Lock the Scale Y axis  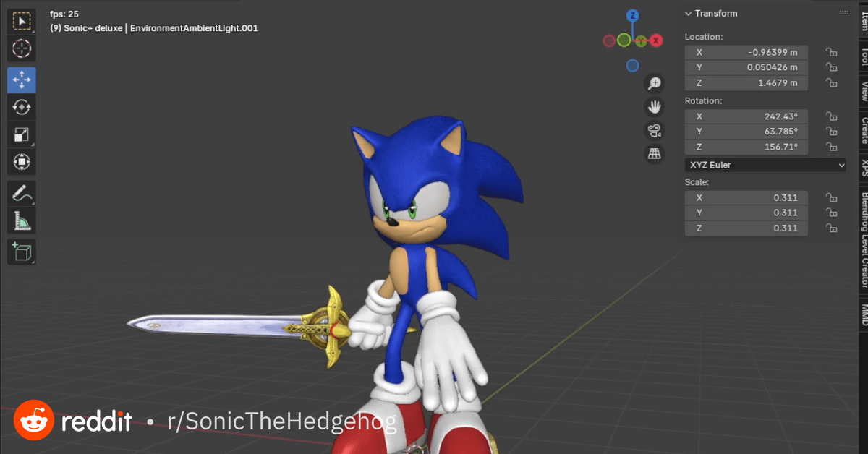point(832,213)
